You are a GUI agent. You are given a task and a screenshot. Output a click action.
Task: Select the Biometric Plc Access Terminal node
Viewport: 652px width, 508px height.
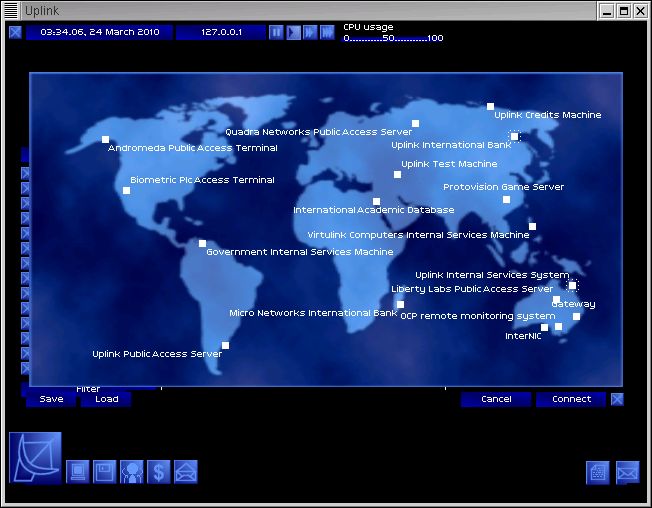pyautogui.click(x=126, y=190)
